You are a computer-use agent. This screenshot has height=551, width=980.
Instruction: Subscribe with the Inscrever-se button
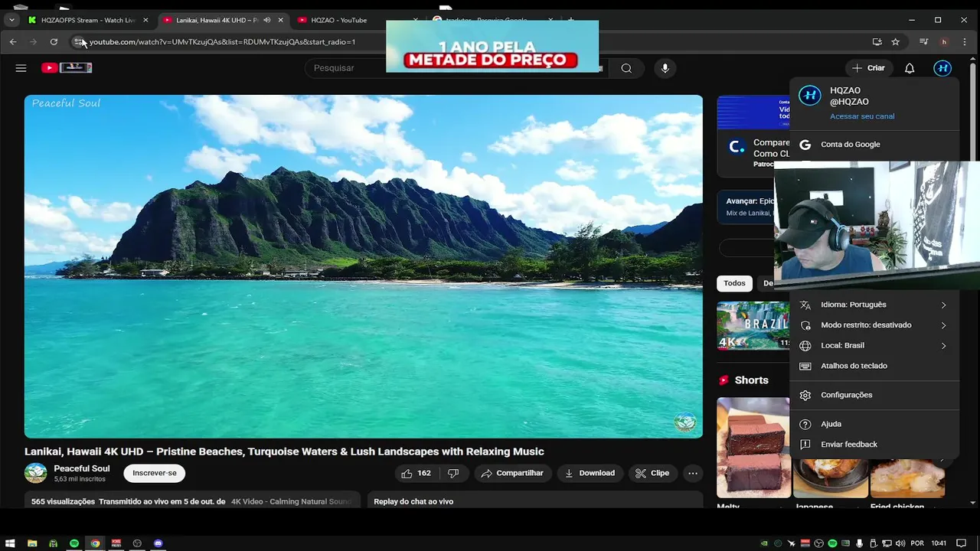155,473
